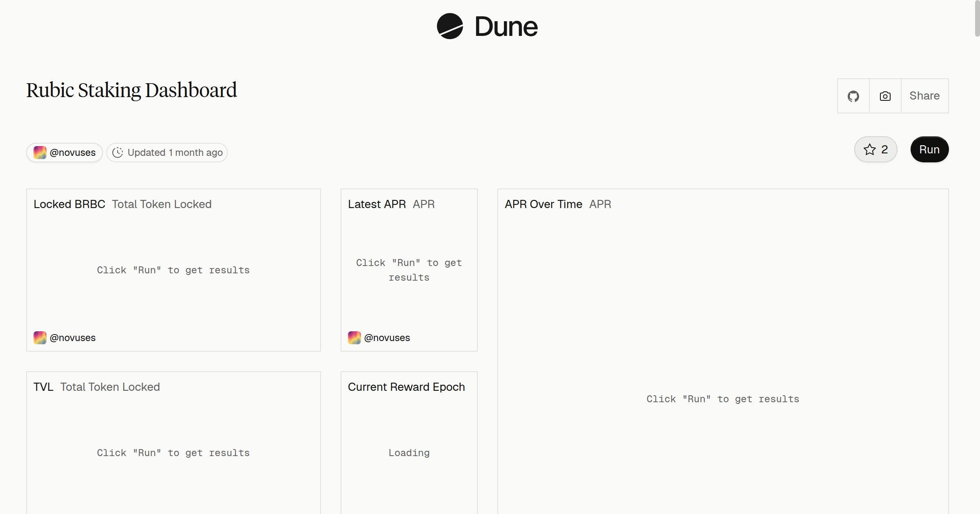Click the Rubic Staking Dashboard heading

point(131,90)
